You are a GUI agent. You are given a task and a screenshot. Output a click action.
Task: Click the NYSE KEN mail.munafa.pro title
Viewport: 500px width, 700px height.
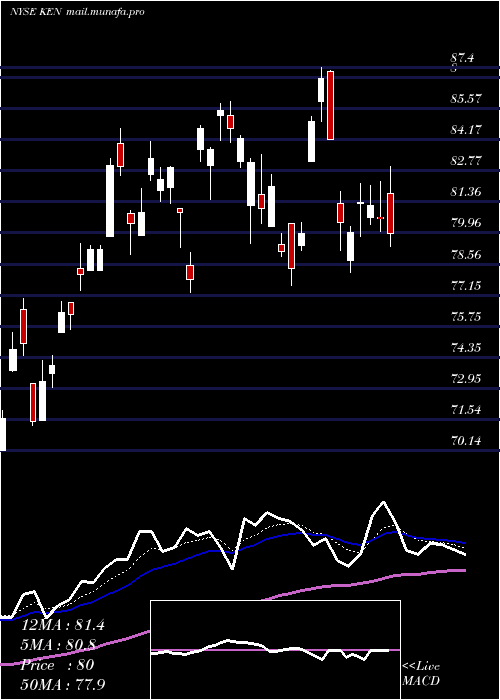[77, 12]
